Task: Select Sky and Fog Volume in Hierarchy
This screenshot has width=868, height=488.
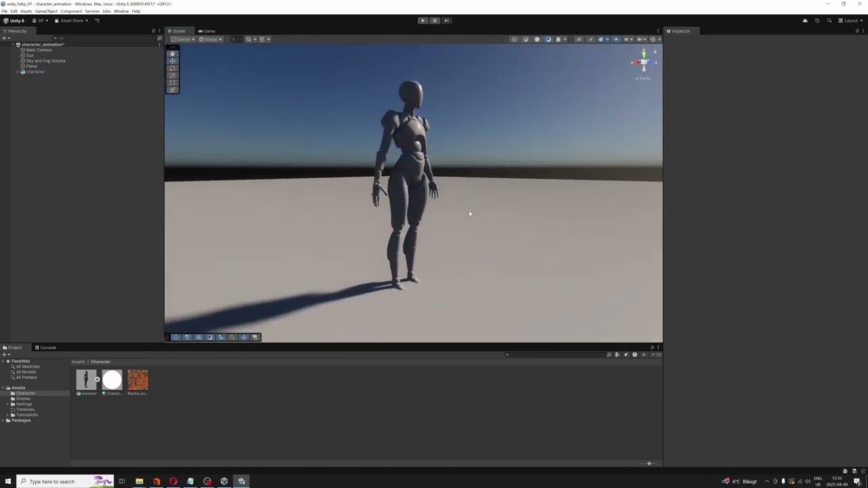Action: click(x=45, y=61)
